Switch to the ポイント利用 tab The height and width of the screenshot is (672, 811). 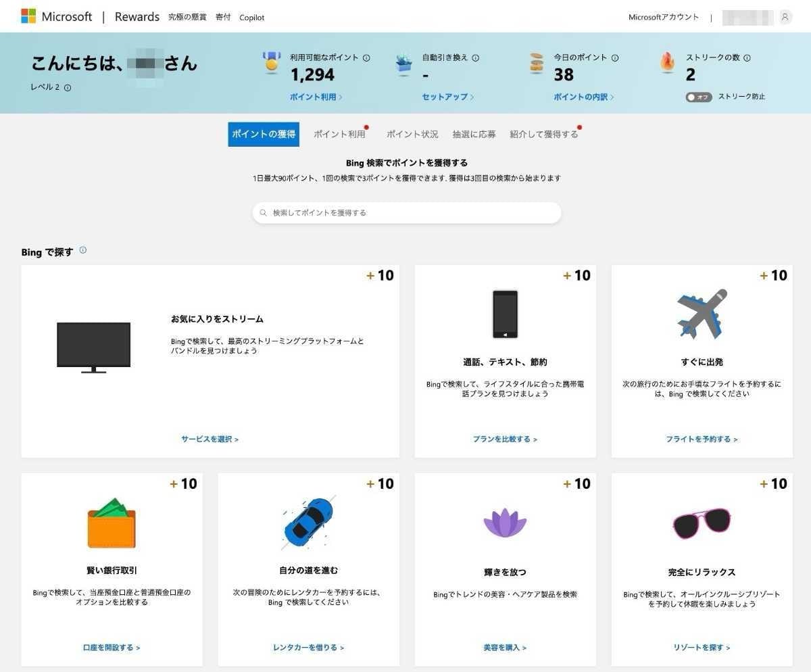coord(339,134)
